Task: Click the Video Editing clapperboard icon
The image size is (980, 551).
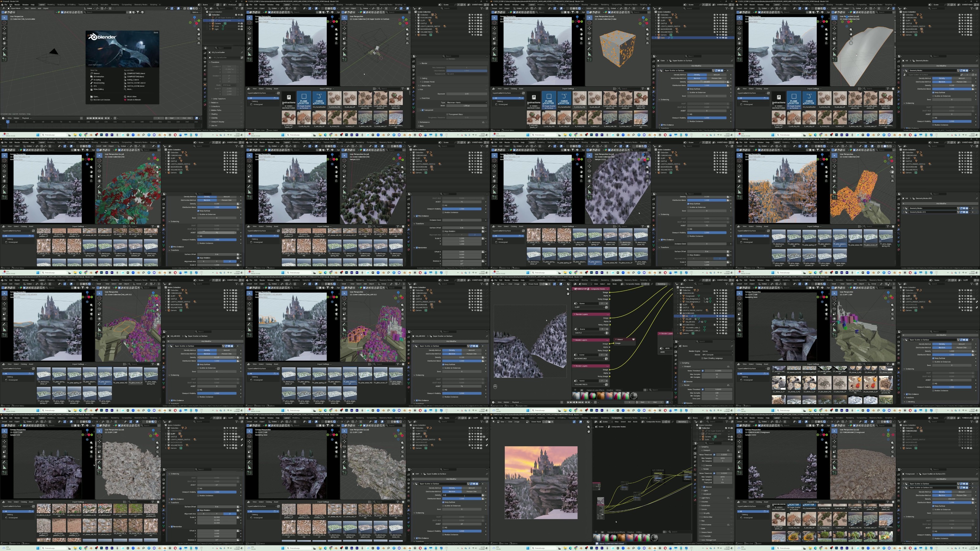Action: pos(92,89)
